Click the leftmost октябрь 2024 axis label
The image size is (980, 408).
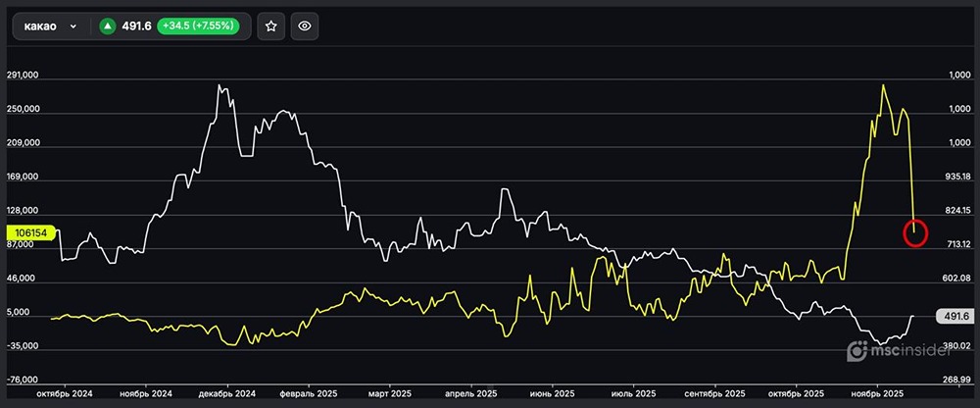65,393
